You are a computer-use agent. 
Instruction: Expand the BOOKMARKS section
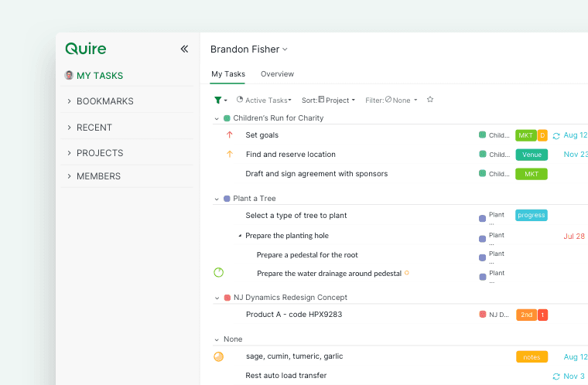[x=70, y=101]
